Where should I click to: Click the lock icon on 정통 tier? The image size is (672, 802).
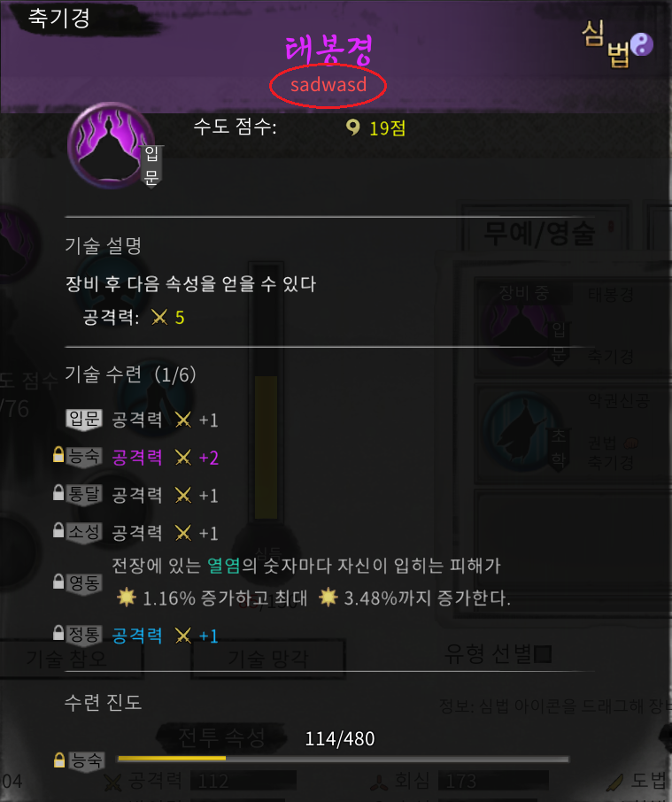58,633
